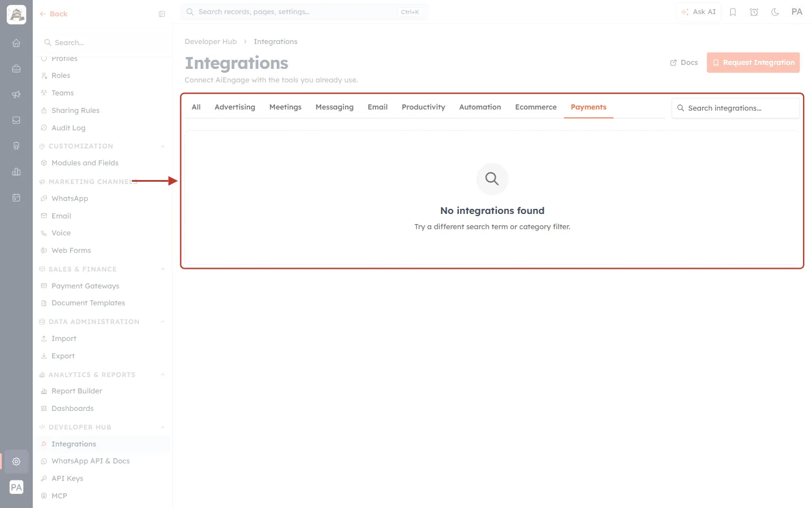Click the Ask AI button

[698, 12]
